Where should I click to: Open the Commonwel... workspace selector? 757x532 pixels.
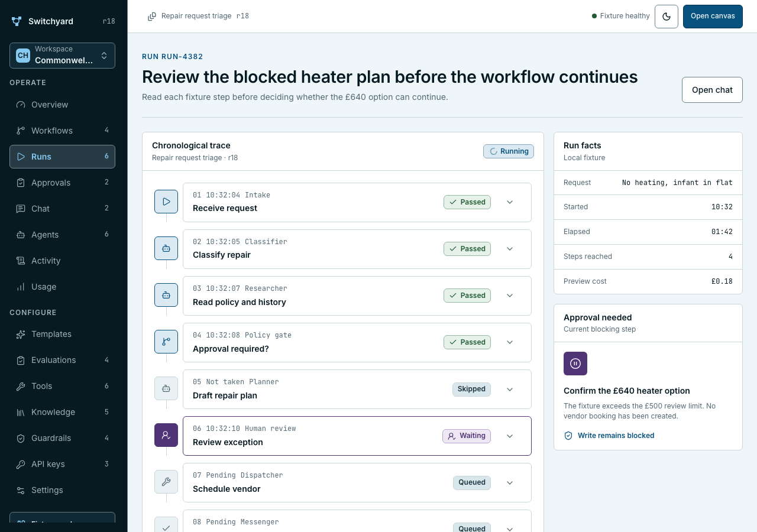coord(62,56)
